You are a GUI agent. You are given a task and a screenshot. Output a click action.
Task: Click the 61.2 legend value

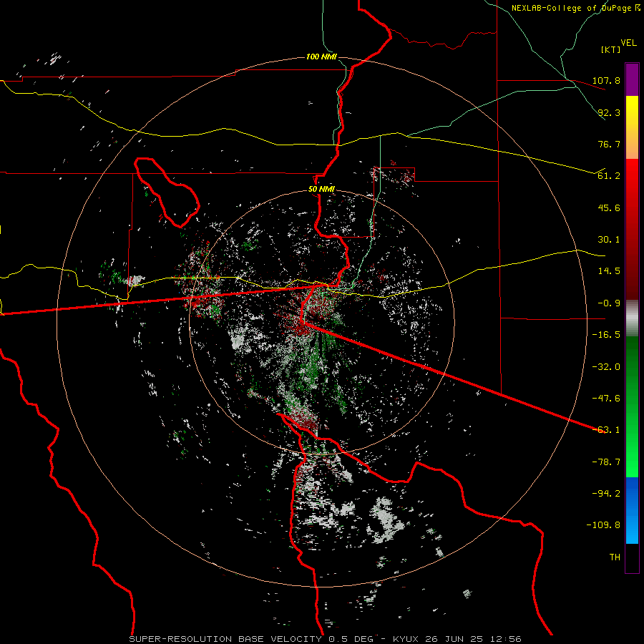(x=609, y=176)
